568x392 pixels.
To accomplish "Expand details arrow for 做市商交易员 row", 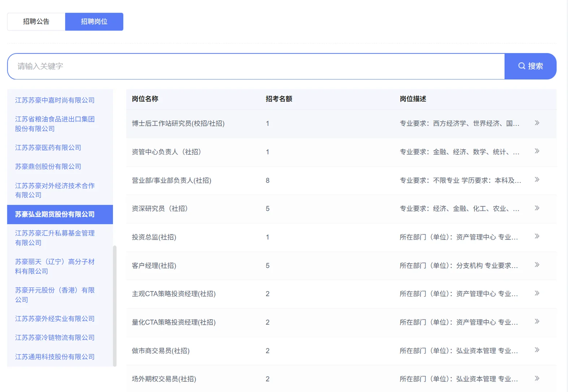I will (x=537, y=350).
